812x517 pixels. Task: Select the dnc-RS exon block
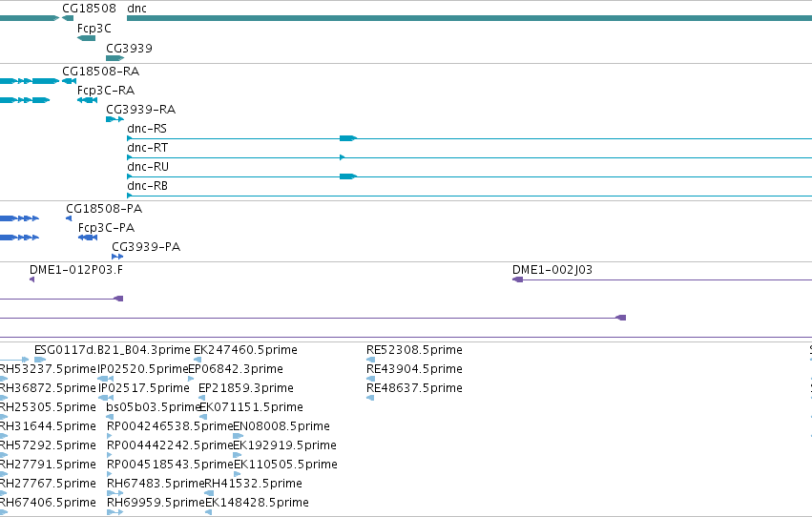[348, 138]
